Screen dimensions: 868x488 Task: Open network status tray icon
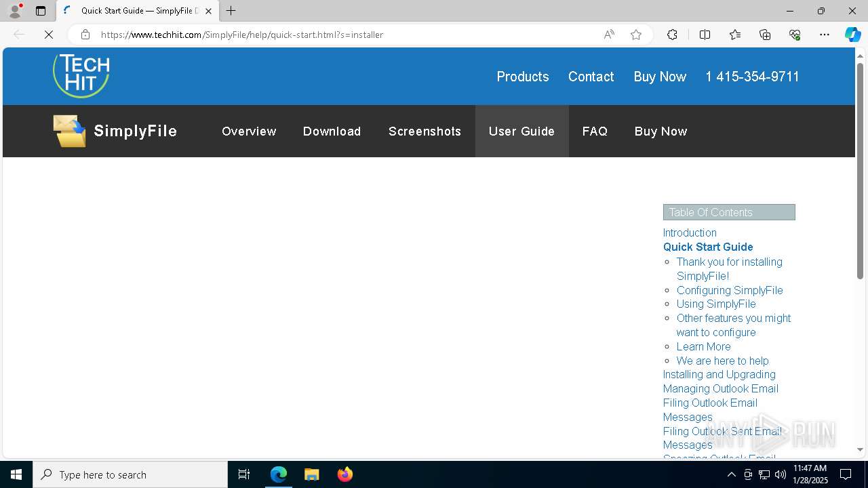(764, 474)
